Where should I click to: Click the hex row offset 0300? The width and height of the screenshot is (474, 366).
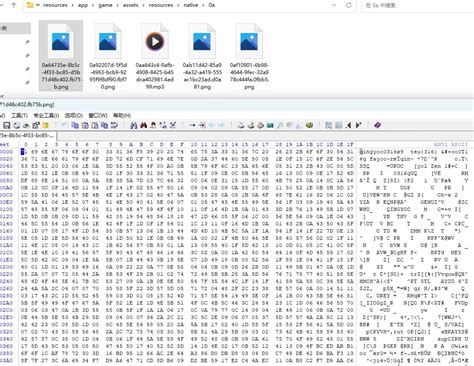7,324
